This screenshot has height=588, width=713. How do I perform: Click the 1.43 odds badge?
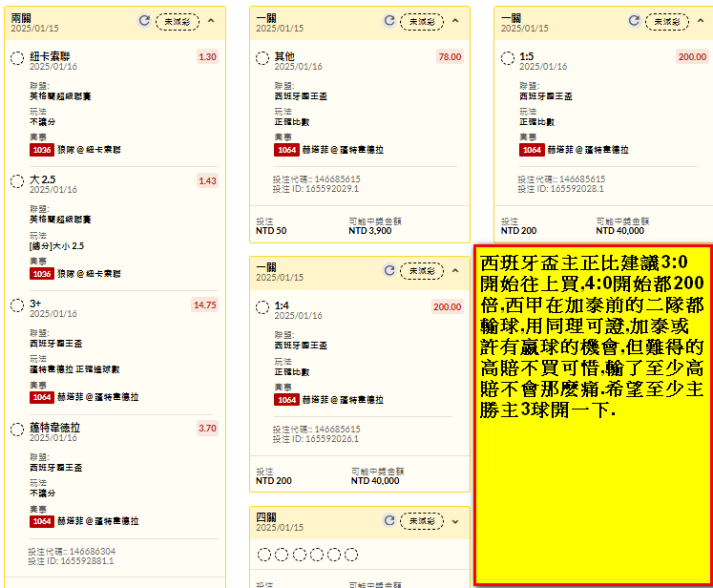point(207,180)
